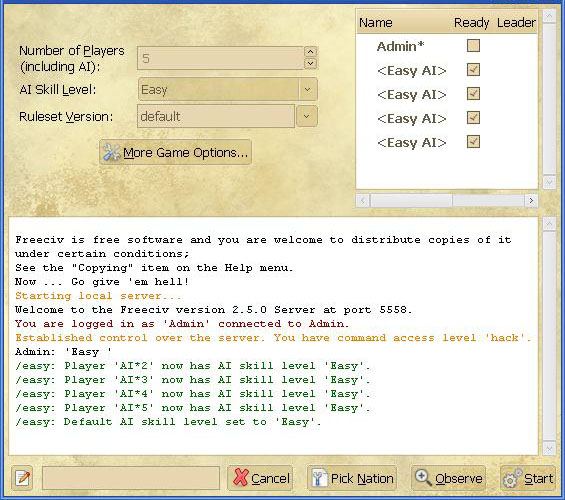Open the AI Skill Level dropdown
The height and width of the screenshot is (500, 565).
click(228, 89)
